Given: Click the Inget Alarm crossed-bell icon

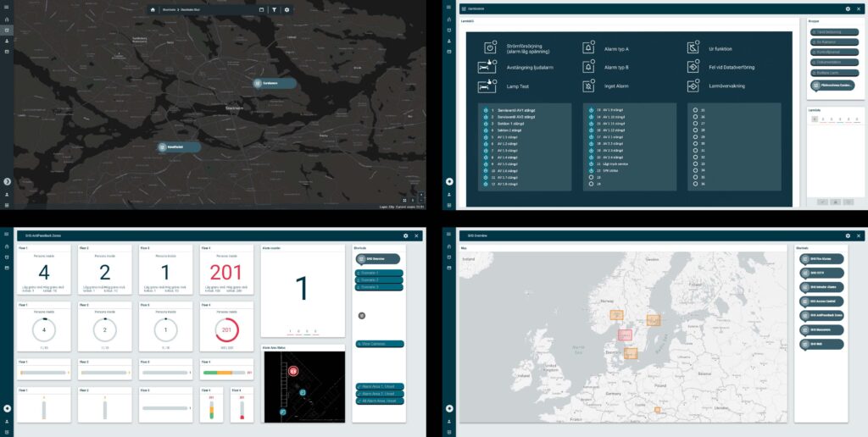Looking at the screenshot, I should click(589, 86).
